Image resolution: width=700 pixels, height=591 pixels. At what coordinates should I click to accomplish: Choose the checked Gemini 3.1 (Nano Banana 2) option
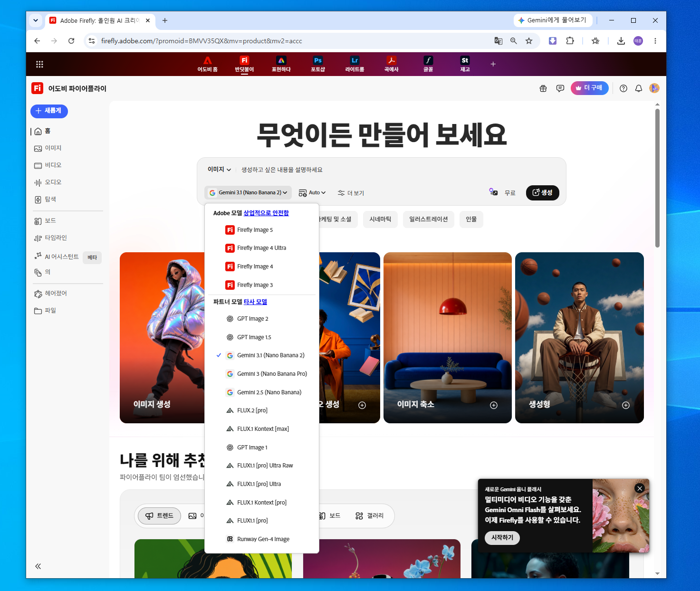pyautogui.click(x=262, y=355)
